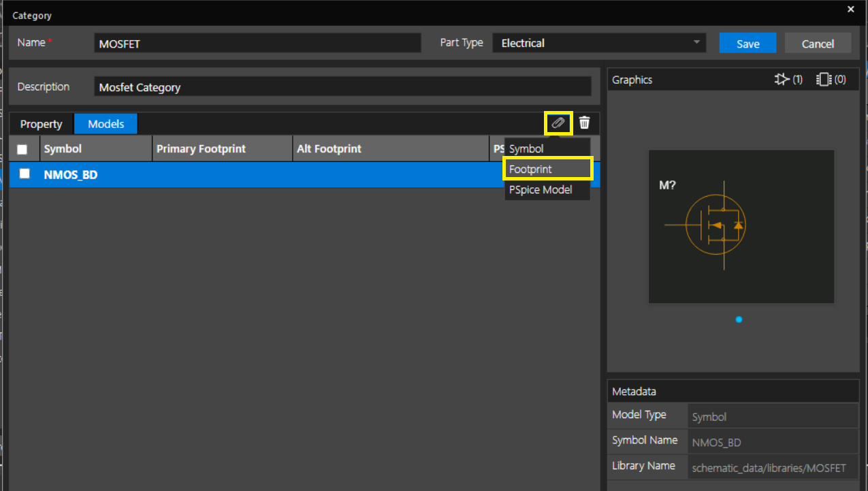Image resolution: width=868 pixels, height=491 pixels.
Task: Check the NMOS_BD row checkbox
Action: (x=25, y=174)
